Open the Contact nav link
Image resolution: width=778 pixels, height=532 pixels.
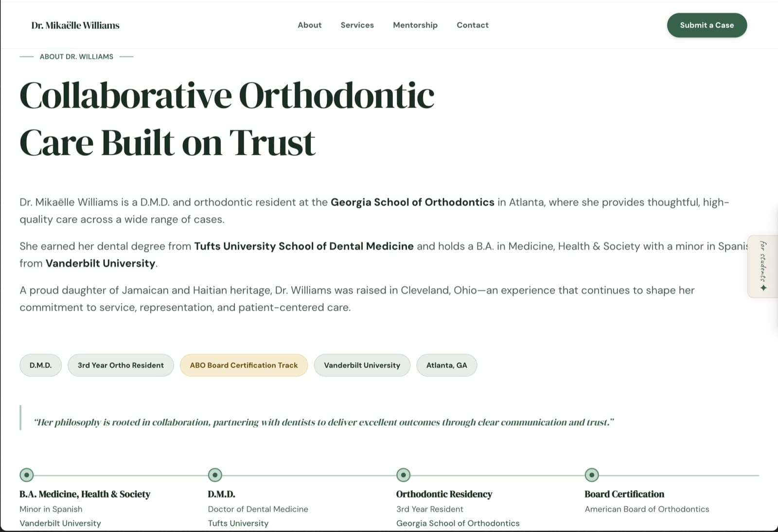tap(473, 25)
